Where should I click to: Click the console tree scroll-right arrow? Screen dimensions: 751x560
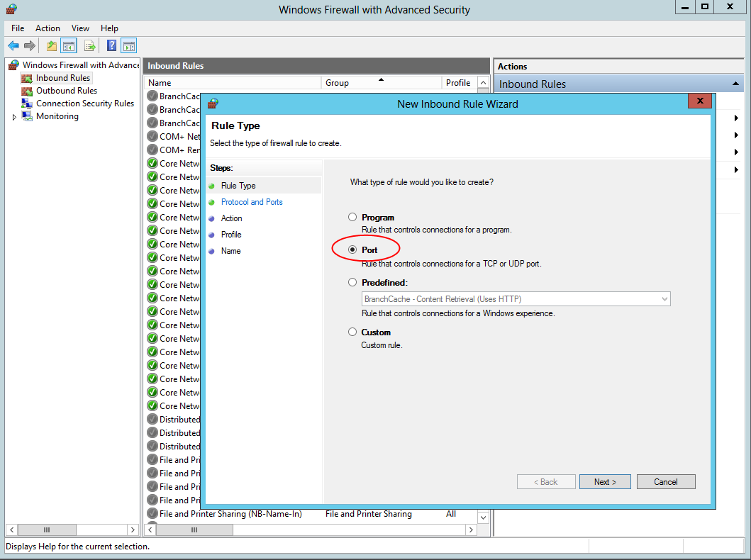pyautogui.click(x=133, y=530)
